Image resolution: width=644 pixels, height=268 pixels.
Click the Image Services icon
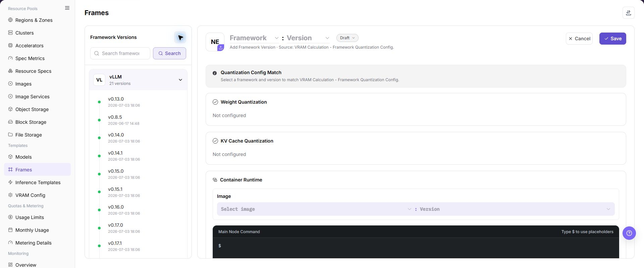tap(10, 96)
